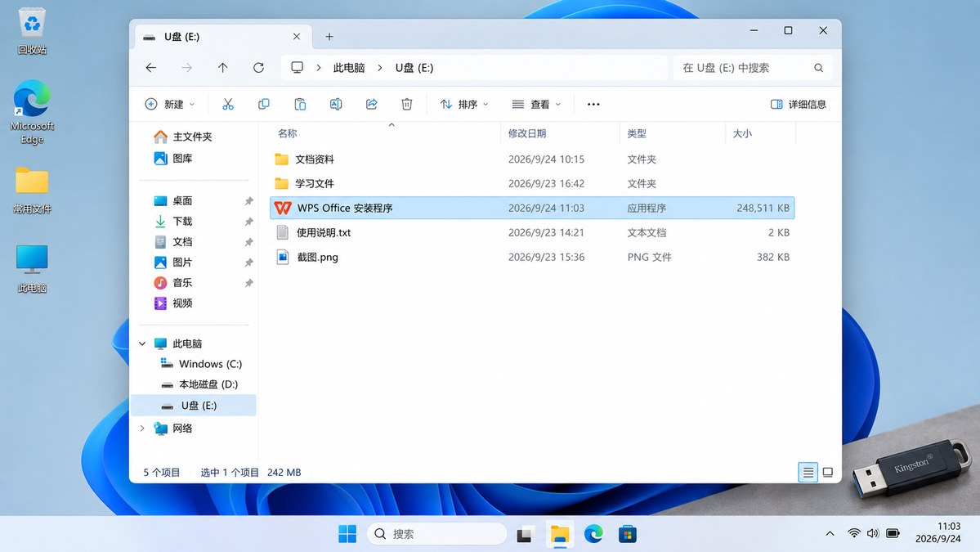Screen dimensions: 980x552
Task: Click chevron after 此电脑 in address bar
Action: tap(379, 68)
